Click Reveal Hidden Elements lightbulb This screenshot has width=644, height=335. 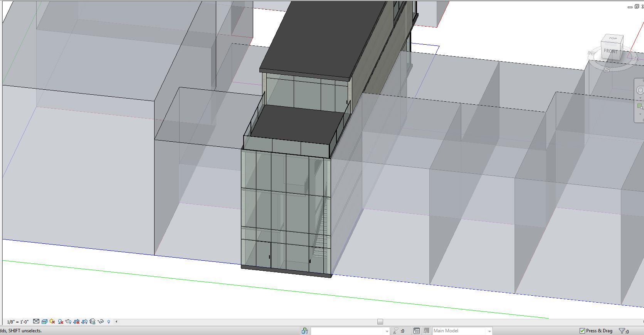[x=109, y=322]
